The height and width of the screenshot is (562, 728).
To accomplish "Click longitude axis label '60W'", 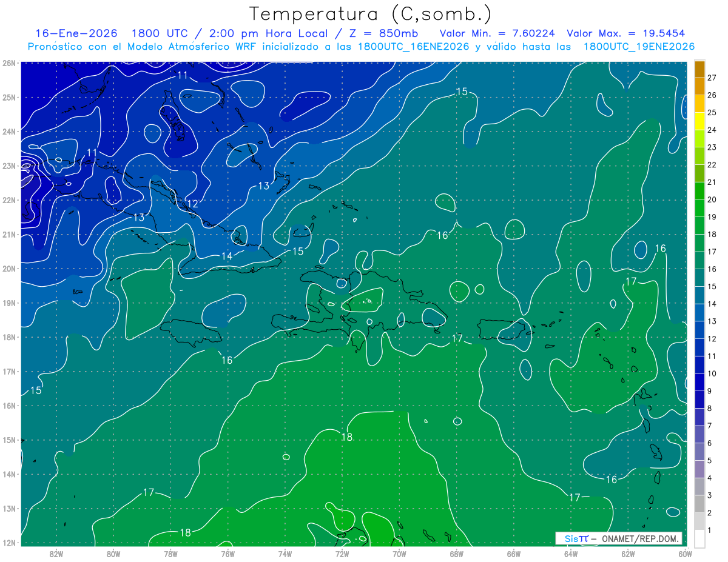I will pos(685,554).
